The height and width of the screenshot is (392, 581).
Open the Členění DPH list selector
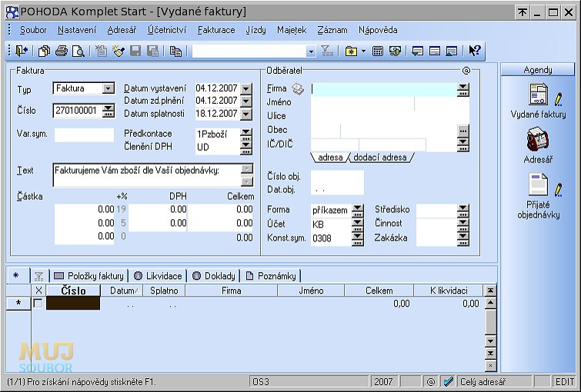pos(246,148)
